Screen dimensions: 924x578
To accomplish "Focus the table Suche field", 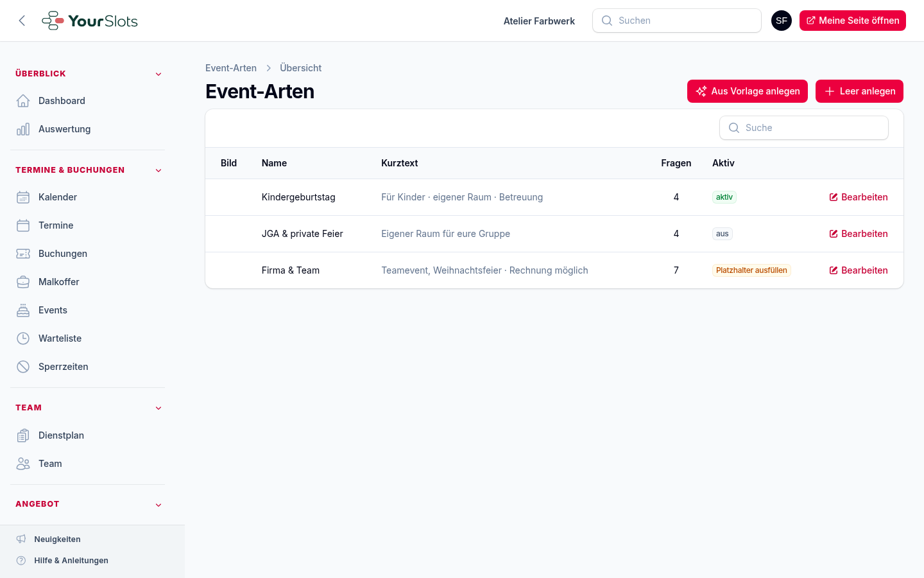I will [804, 128].
